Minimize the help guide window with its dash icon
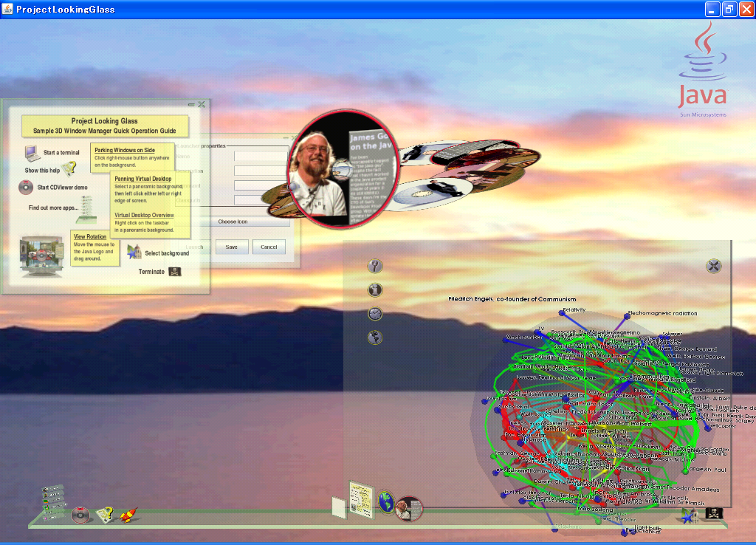 point(191,104)
